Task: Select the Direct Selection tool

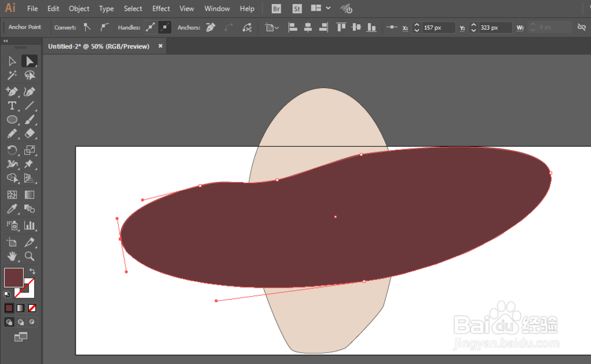Action: [30, 61]
